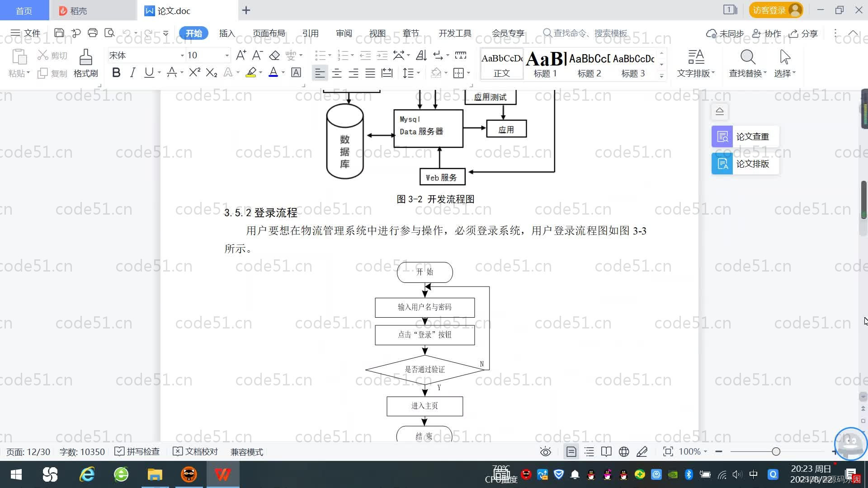
Task: Expand the line spacing dropdown
Action: (x=418, y=73)
